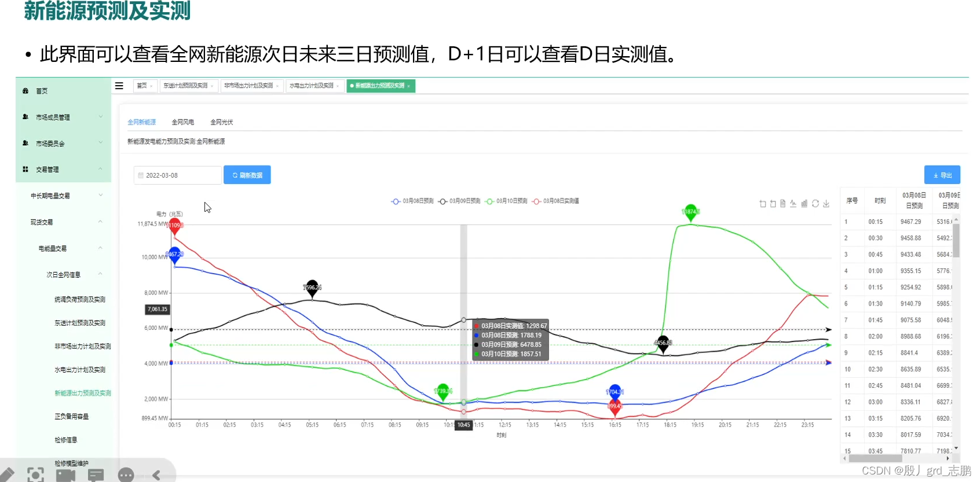Click the 2022-03-08 date input field

click(x=178, y=175)
